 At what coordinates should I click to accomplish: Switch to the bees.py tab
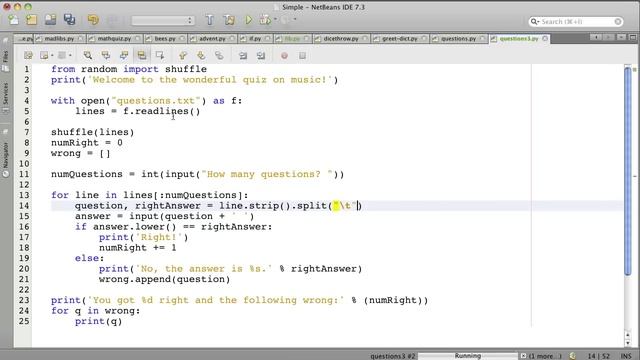click(165, 39)
